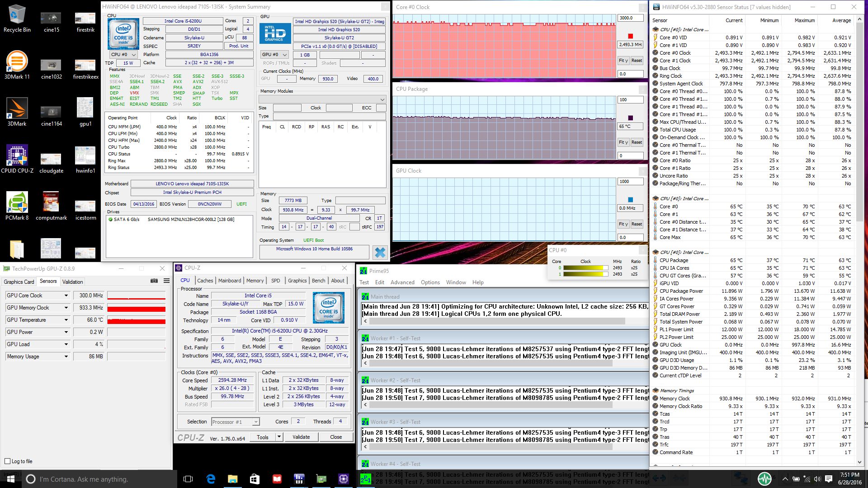Viewport: 868px width, 488px height.
Task: Open the Recycle Bin desktop icon
Action: [x=17, y=18]
